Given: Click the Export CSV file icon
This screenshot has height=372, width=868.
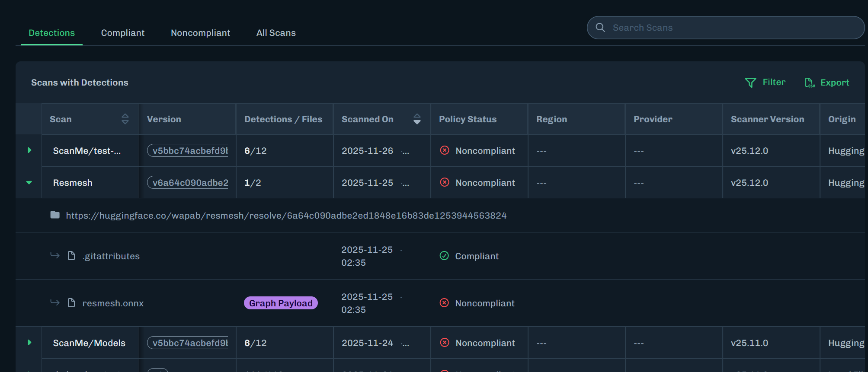Looking at the screenshot, I should tap(809, 83).
